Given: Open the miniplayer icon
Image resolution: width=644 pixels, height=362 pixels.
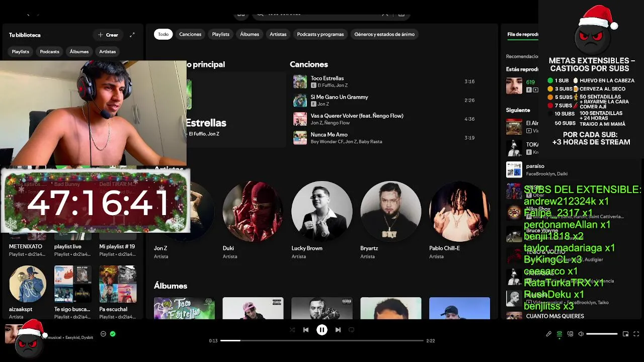Looking at the screenshot, I should click(625, 334).
